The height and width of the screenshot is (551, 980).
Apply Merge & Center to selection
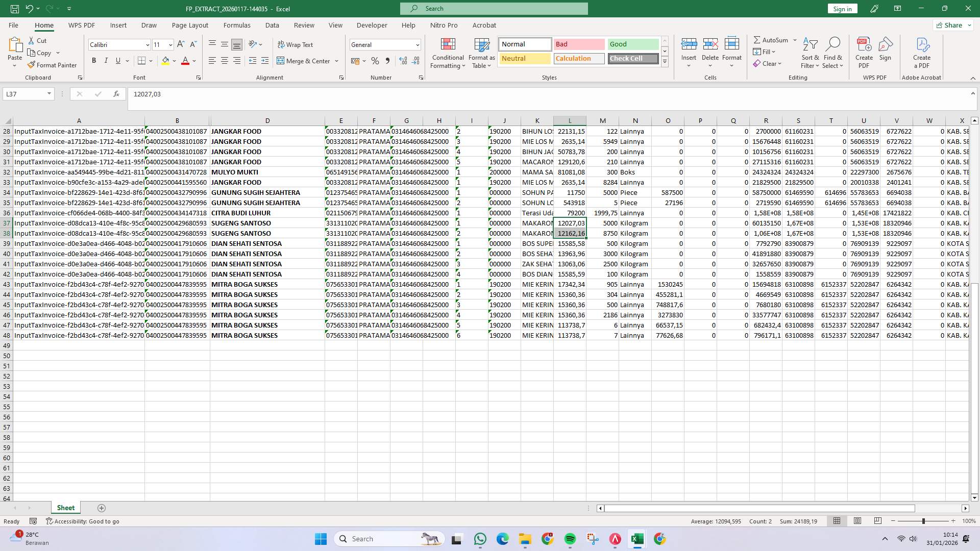click(x=304, y=61)
